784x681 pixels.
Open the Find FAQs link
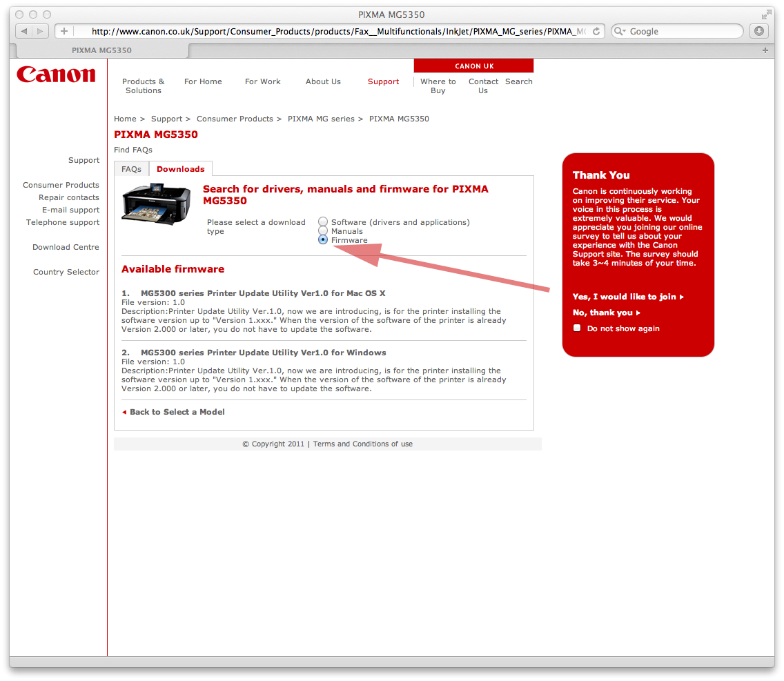click(133, 150)
